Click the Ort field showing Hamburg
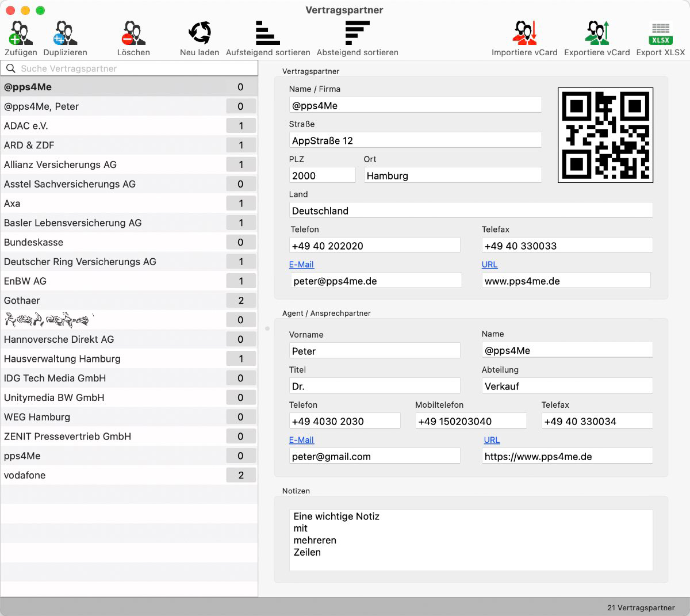Screen dimensions: 690x616 (453, 175)
